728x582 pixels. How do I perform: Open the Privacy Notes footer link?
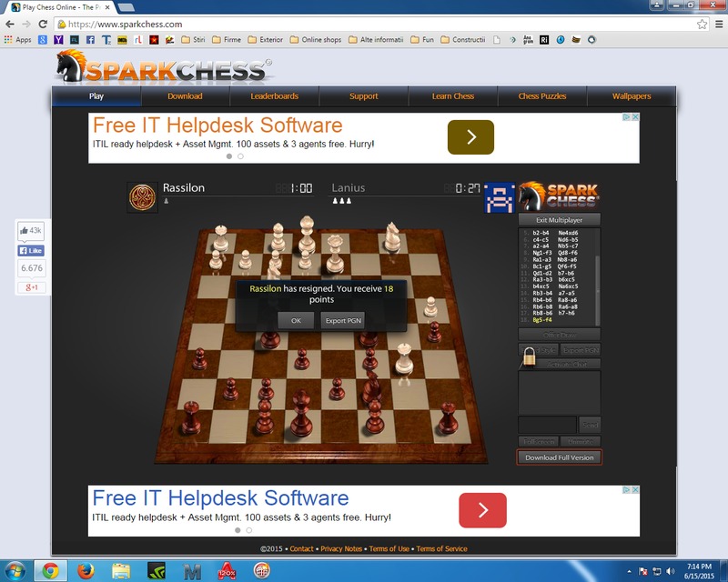tap(341, 548)
